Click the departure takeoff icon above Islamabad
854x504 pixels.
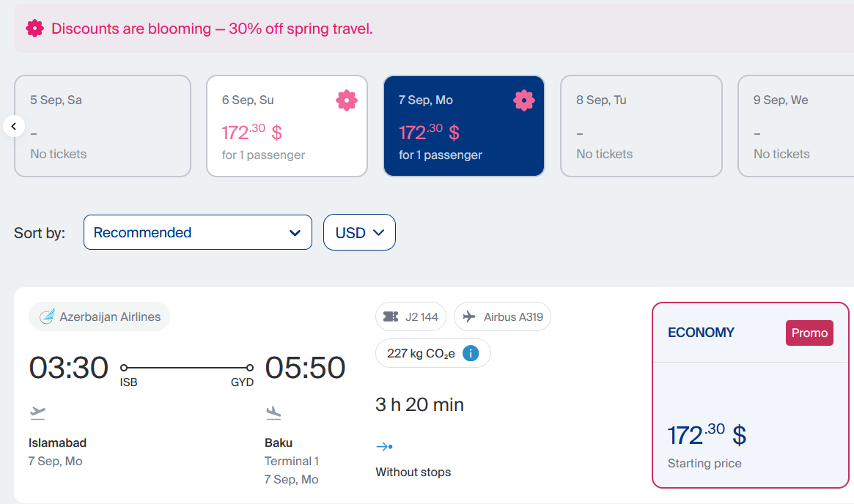pyautogui.click(x=37, y=413)
